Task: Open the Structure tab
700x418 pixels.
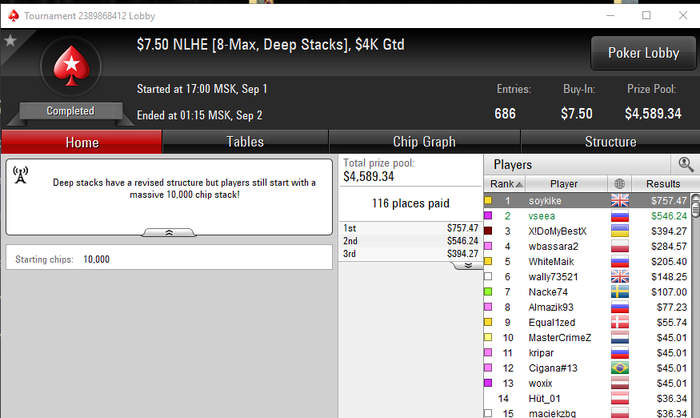Action: (610, 142)
